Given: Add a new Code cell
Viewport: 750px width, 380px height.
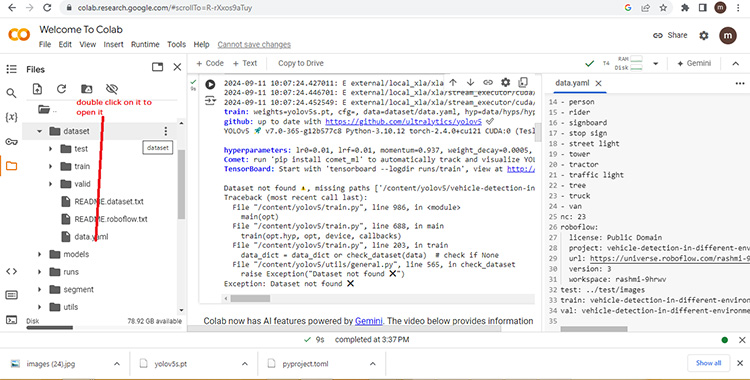Looking at the screenshot, I should pyautogui.click(x=210, y=63).
